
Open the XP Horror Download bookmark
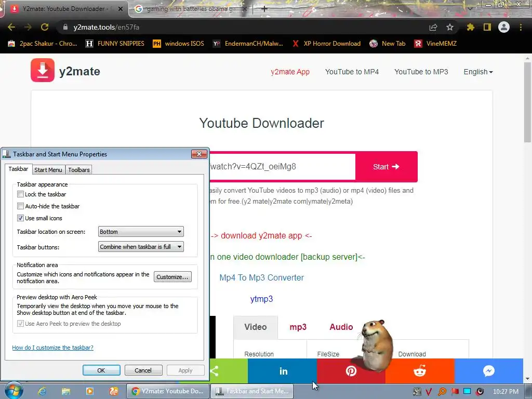tap(326, 44)
